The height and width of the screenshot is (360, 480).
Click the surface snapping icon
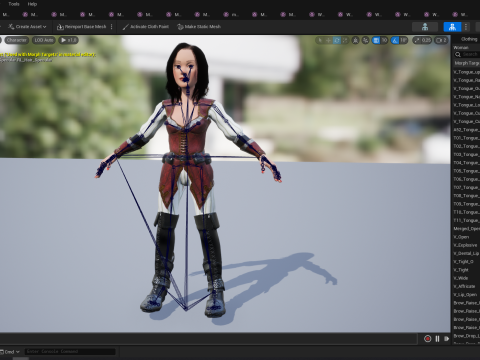coord(366,40)
